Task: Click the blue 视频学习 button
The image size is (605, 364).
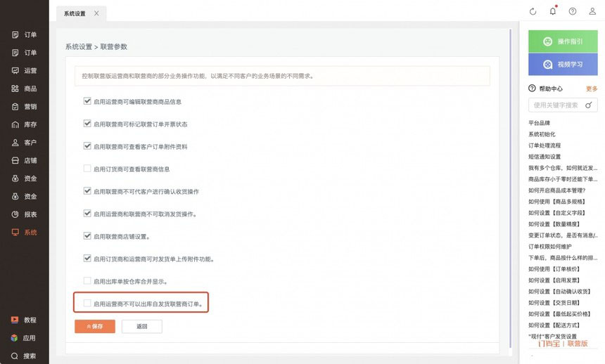Action: 563,65
